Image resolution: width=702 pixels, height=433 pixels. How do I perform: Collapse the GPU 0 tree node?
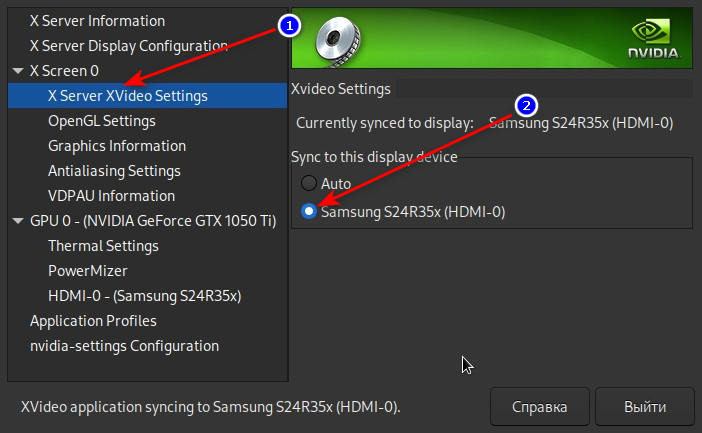click(18, 221)
